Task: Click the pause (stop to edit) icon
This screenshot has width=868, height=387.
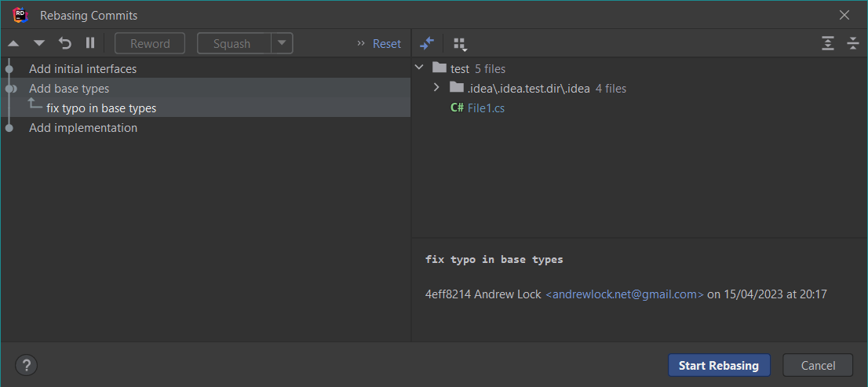Action: point(90,43)
